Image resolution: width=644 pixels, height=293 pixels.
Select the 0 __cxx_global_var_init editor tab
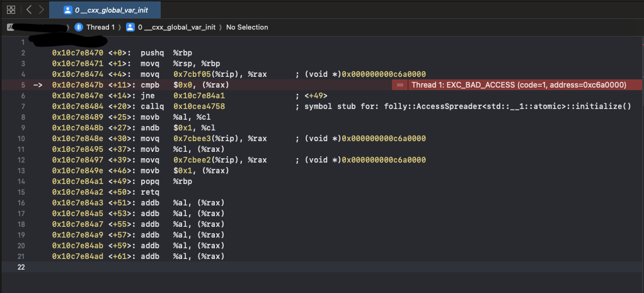pos(105,9)
